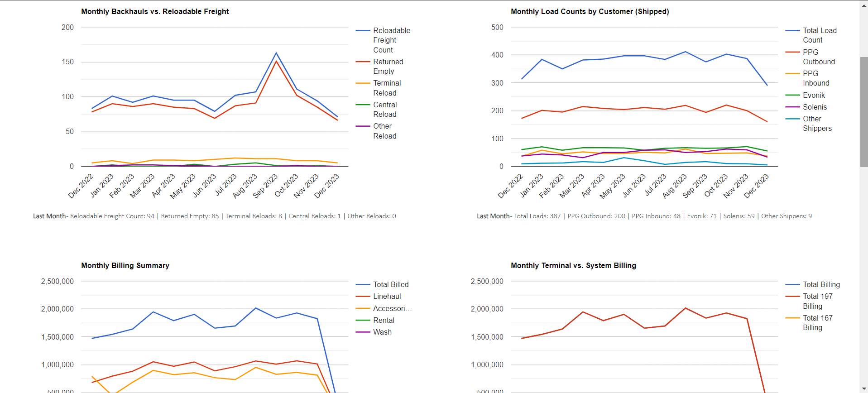The height and width of the screenshot is (393, 868).
Task: Click the Rental legend entry
Action: [375, 320]
